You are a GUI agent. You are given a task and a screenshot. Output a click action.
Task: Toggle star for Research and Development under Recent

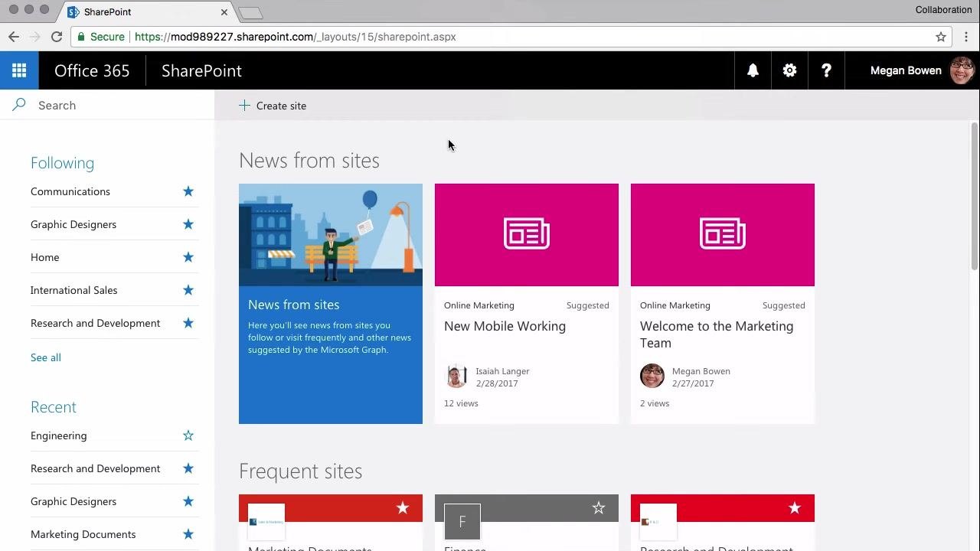click(x=188, y=468)
